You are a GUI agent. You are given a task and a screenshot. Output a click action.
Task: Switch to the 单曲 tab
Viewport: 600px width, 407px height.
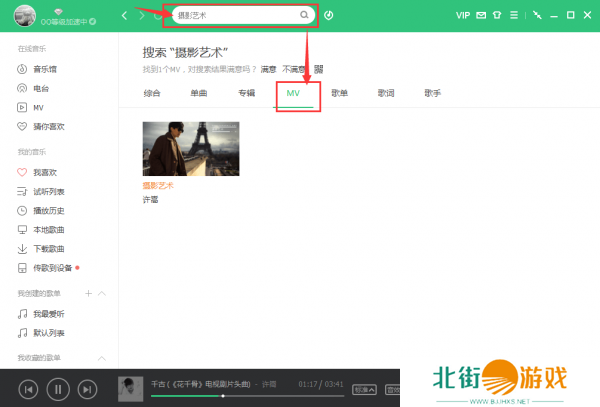200,93
